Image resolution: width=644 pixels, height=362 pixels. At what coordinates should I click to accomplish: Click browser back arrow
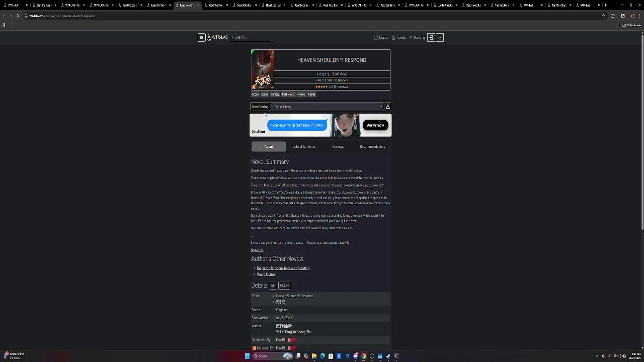coord(4,16)
